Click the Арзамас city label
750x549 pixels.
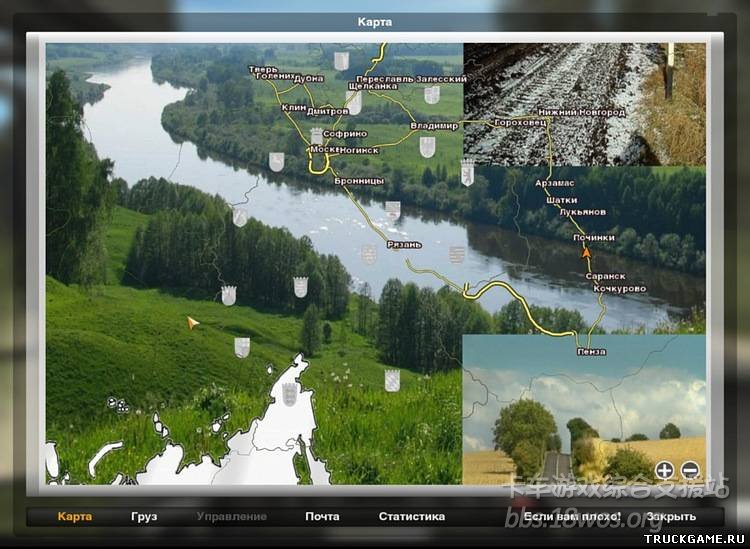point(555,183)
